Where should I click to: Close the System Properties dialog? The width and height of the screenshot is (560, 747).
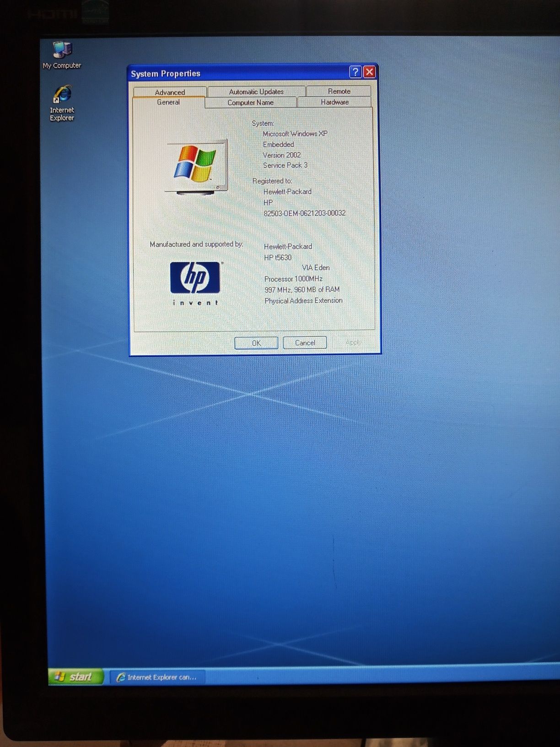[369, 72]
